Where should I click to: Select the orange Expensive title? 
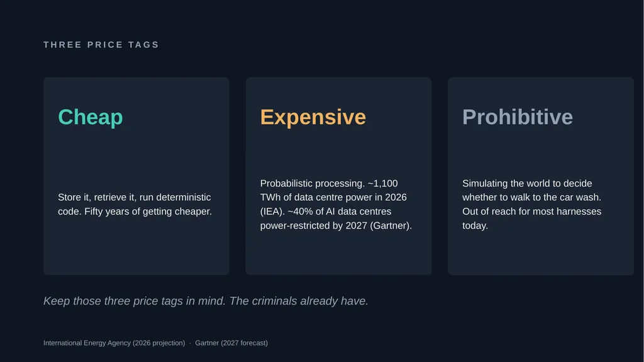[x=313, y=117]
